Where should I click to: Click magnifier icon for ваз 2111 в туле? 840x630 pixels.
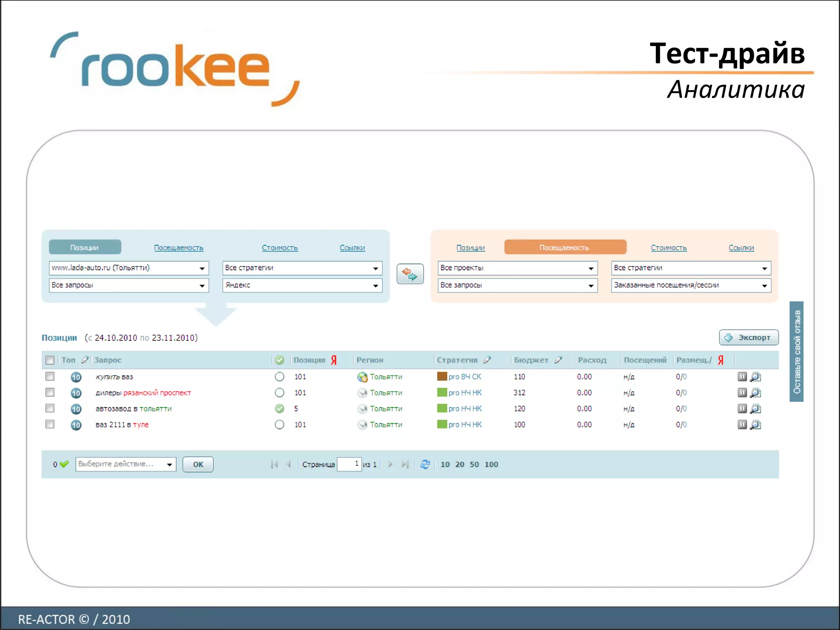[x=756, y=425]
